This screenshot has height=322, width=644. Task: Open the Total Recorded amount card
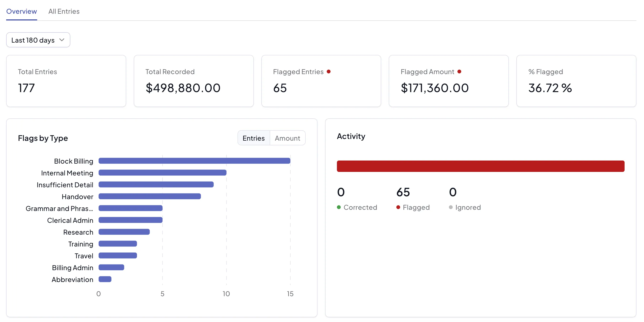[194, 81]
